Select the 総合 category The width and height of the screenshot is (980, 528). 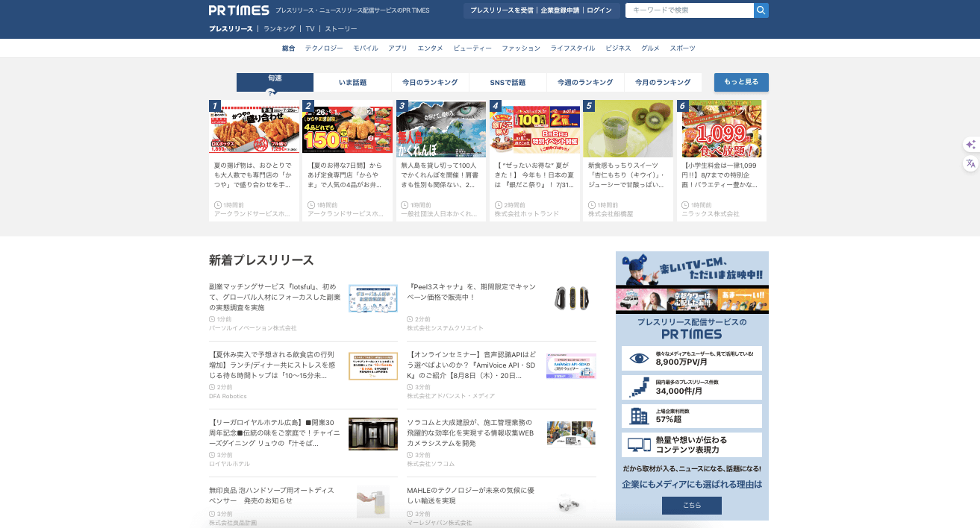289,48
